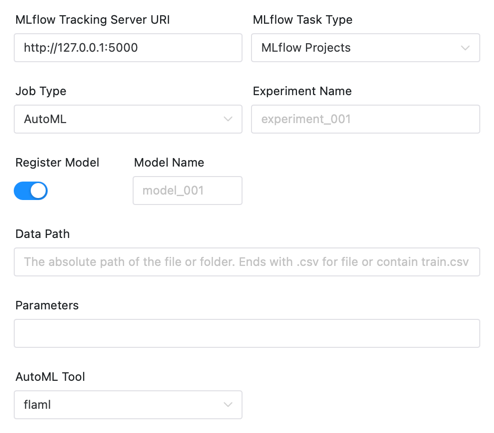
Task: Click into the empty Parameters field
Action: coord(247,333)
